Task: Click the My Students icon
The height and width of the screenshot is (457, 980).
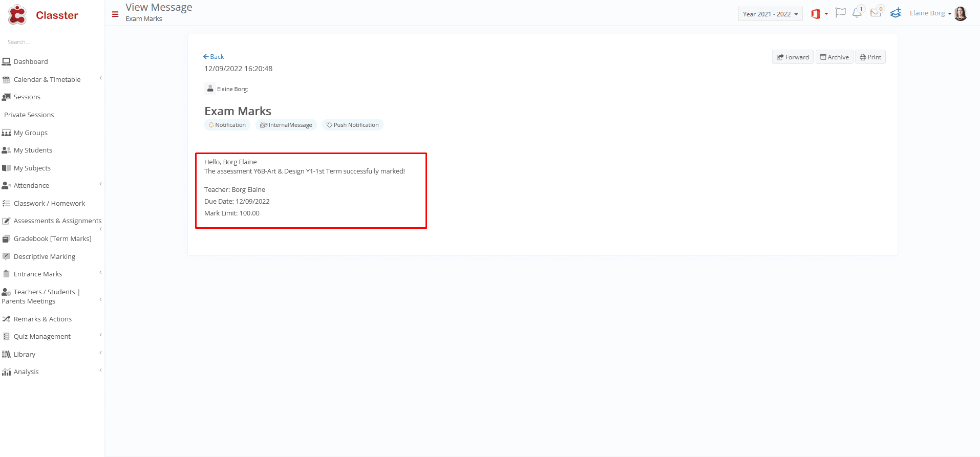Action: [x=6, y=150]
